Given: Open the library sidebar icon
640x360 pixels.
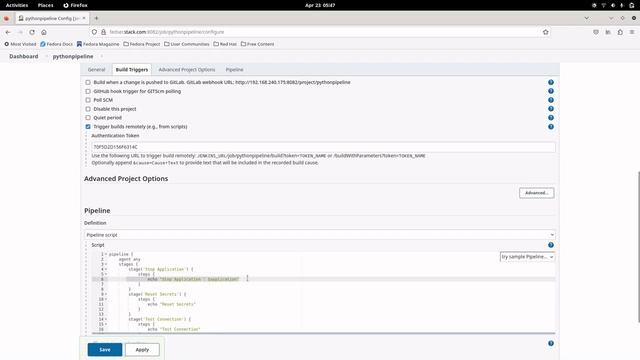Looking at the screenshot, I should pos(608,32).
